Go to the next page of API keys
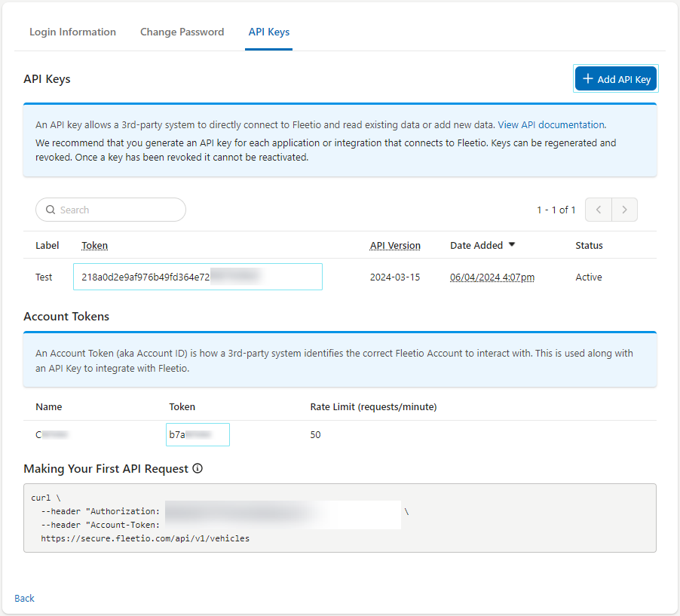The width and height of the screenshot is (680, 616). (624, 210)
